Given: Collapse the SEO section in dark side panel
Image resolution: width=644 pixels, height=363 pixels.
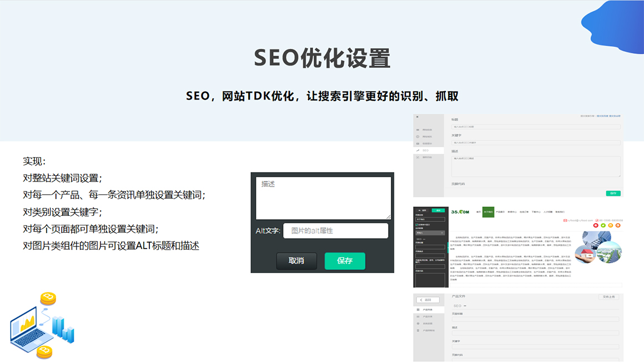Looking at the screenshot, I should 425,239.
